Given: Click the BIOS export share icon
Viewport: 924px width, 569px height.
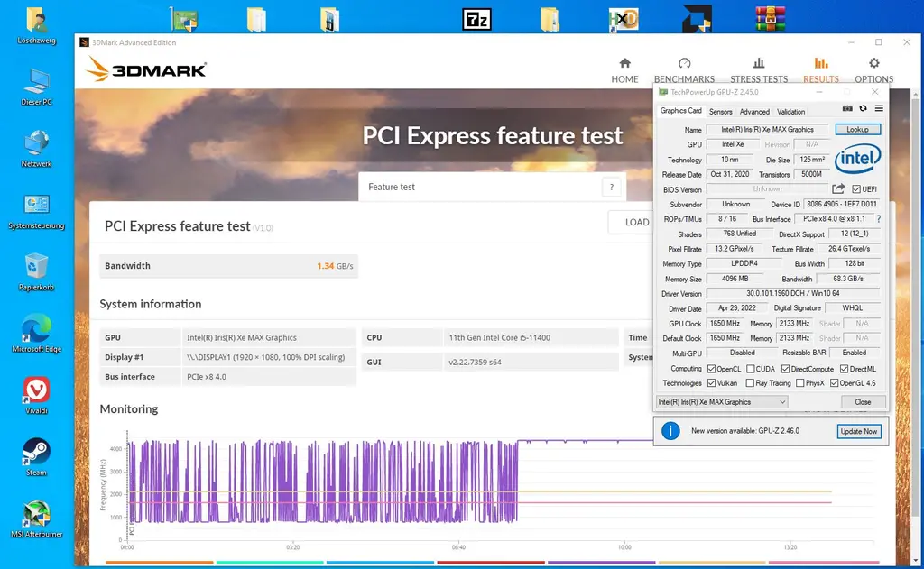Looking at the screenshot, I should point(838,189).
